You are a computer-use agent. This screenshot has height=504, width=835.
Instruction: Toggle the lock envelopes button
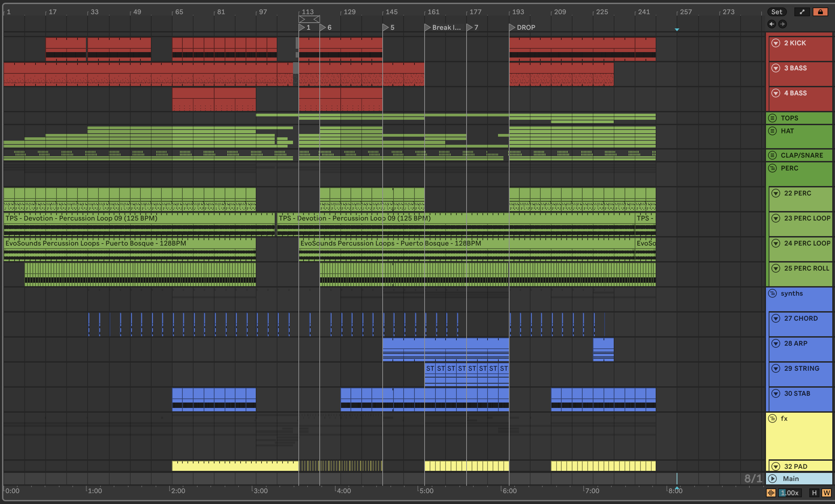(820, 12)
